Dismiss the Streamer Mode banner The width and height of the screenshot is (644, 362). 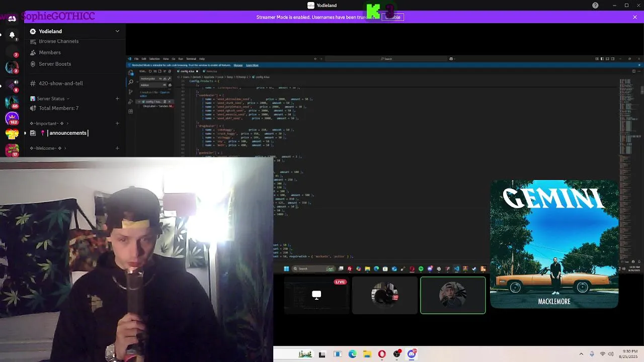point(635,17)
